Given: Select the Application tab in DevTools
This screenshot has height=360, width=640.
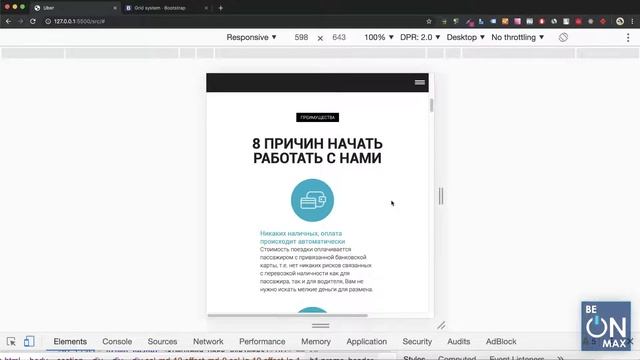Looking at the screenshot, I should pos(367,342).
